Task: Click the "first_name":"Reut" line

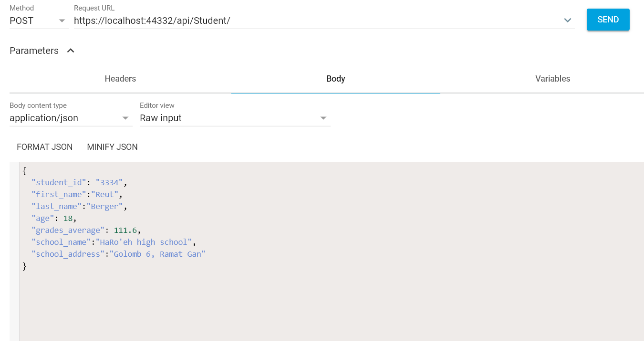Action: [77, 194]
